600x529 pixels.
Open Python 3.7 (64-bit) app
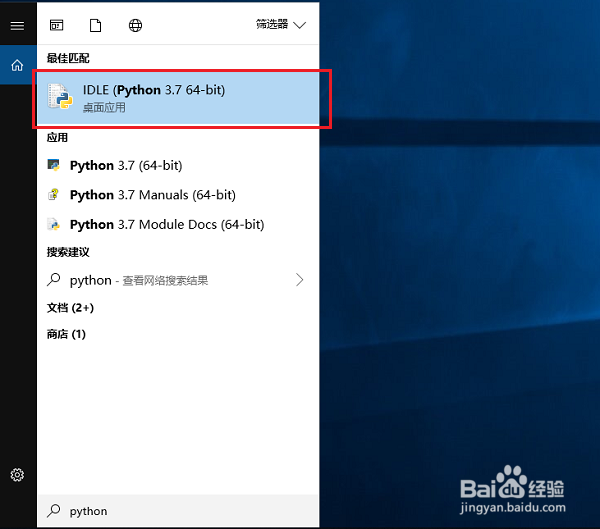[178, 165]
